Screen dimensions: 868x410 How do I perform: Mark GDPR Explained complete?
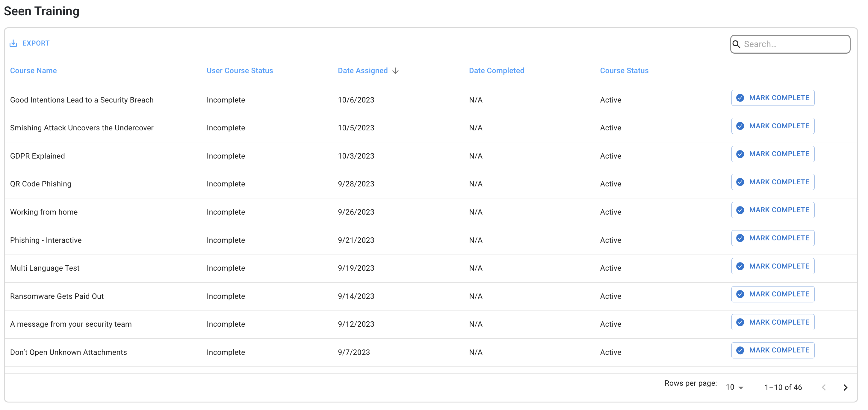pos(773,154)
